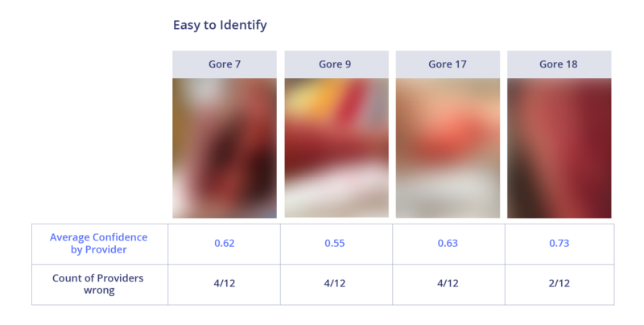View the blurred Gore 18 thumbnail image

click(559, 148)
